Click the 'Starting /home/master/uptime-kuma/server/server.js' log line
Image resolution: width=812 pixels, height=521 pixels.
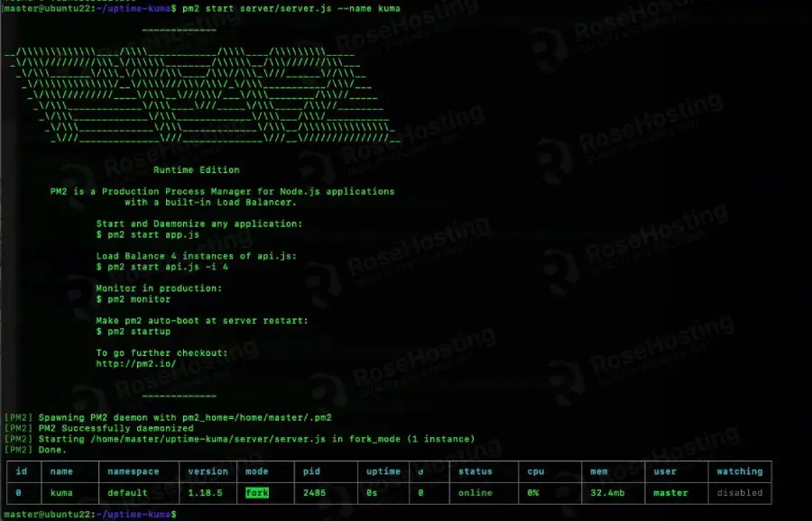(x=239, y=439)
